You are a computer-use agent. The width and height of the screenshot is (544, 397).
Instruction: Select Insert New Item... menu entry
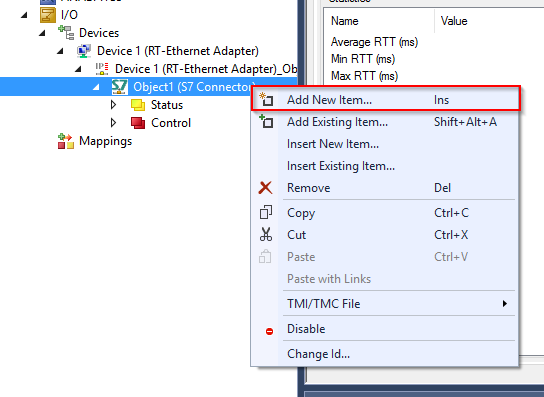[x=386, y=144]
